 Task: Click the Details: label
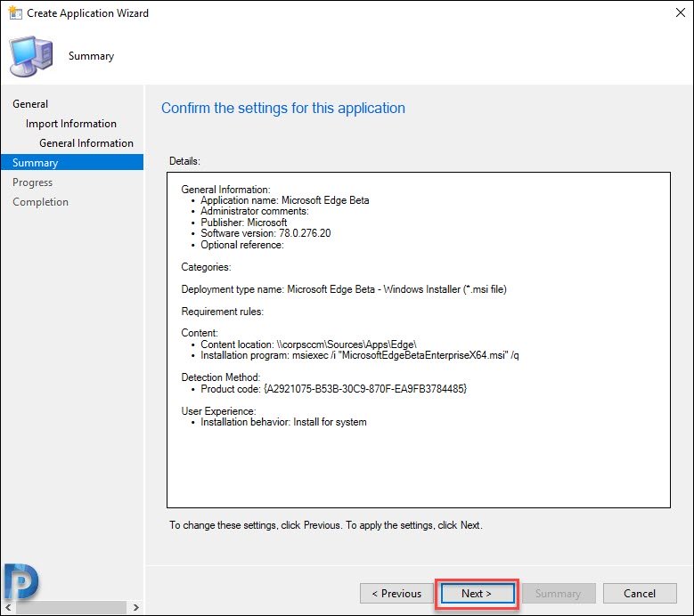(x=184, y=161)
